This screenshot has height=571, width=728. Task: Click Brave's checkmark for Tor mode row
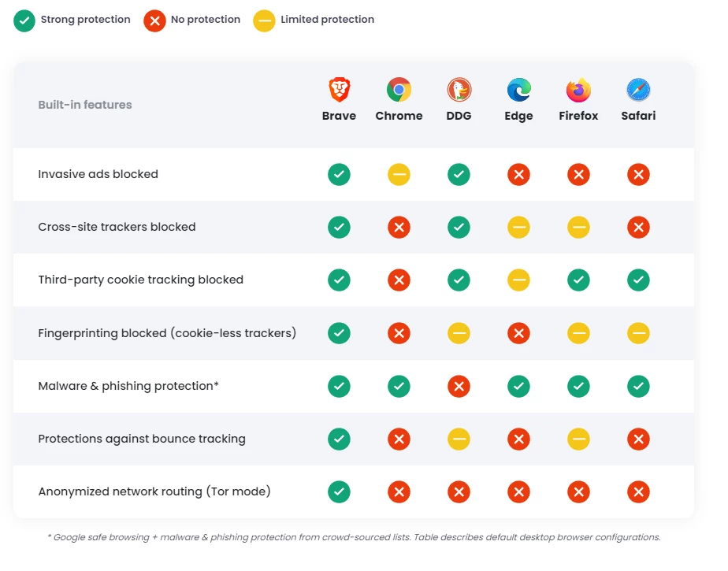pos(339,492)
